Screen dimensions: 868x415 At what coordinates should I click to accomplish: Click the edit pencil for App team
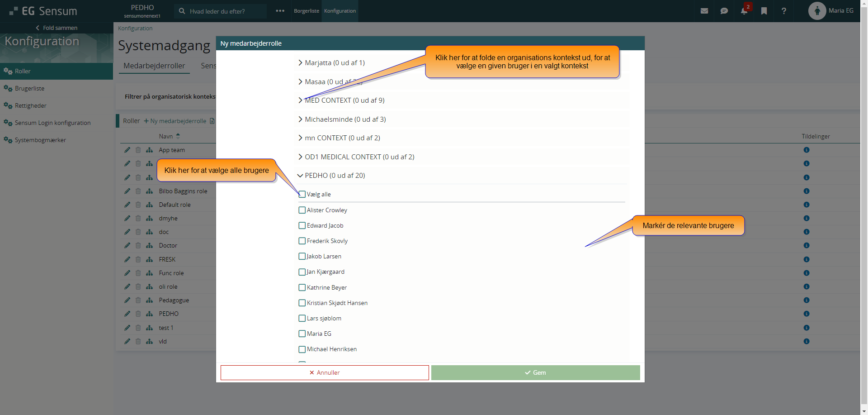coord(127,150)
